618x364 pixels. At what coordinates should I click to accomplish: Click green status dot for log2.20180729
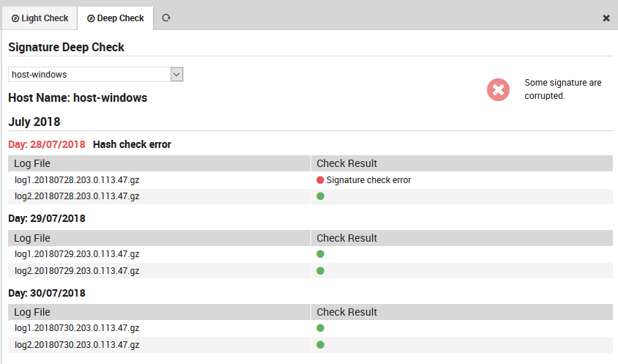320,270
